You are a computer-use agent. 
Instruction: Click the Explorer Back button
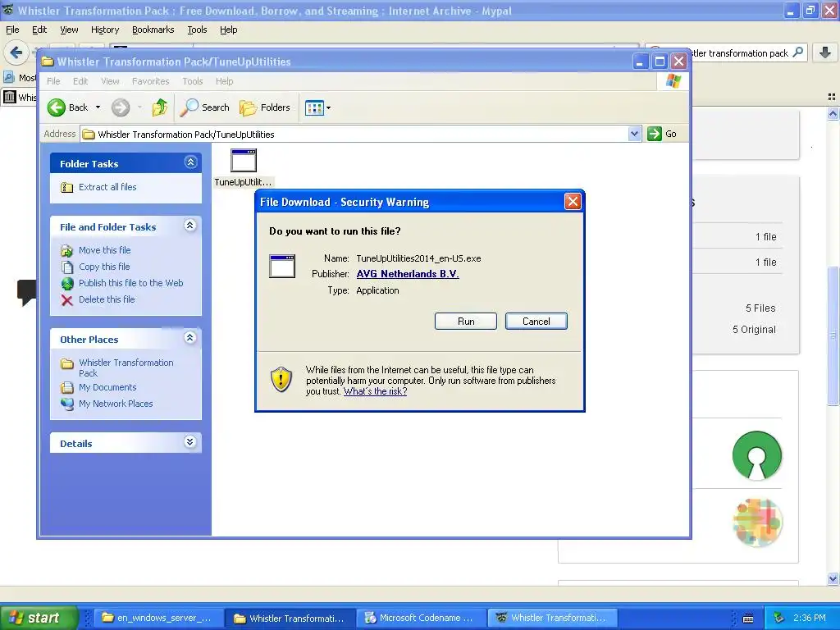tap(68, 107)
